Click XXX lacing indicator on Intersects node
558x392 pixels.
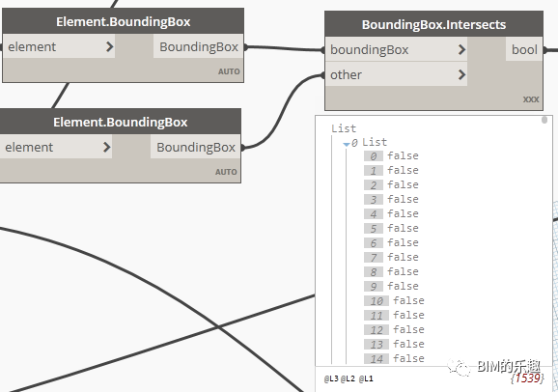tap(531, 99)
